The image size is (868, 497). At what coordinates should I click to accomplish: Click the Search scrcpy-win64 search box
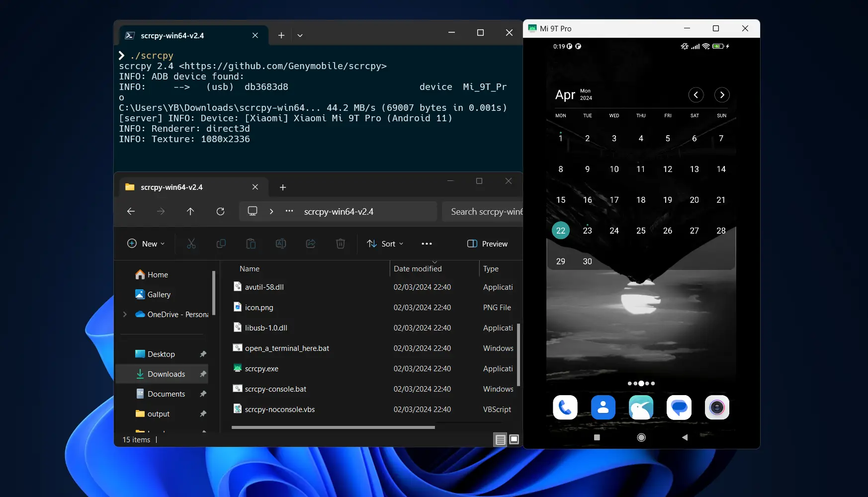click(482, 211)
